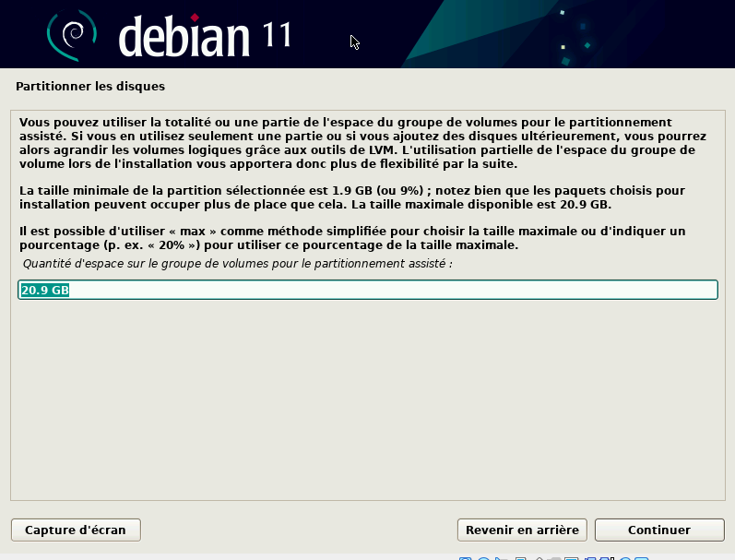Click the paragraph starting "La taille minimale"
The height and width of the screenshot is (560, 735).
coord(350,197)
